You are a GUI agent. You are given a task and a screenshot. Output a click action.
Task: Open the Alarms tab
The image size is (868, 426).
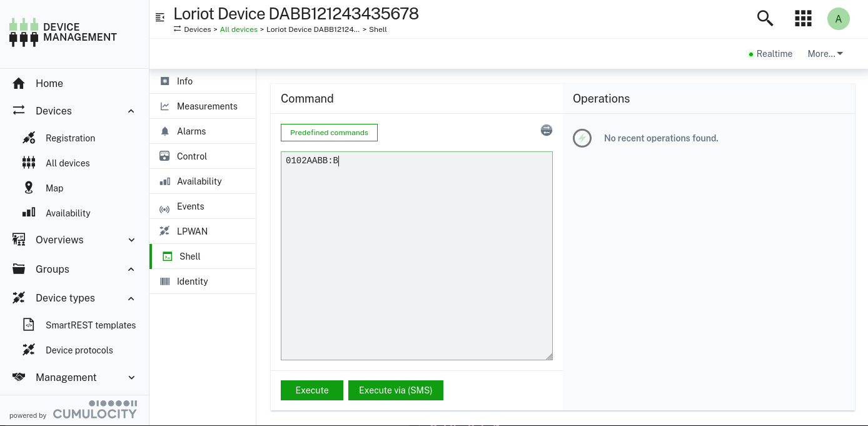191,131
